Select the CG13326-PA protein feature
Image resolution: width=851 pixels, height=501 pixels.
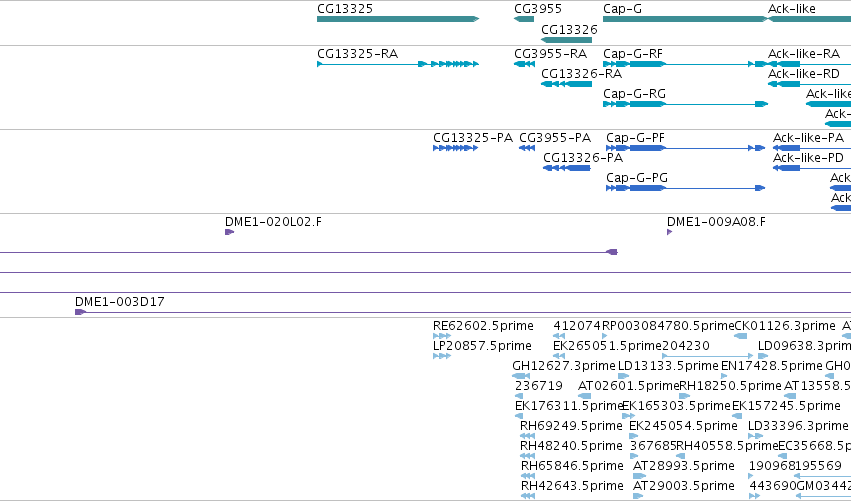(567, 168)
